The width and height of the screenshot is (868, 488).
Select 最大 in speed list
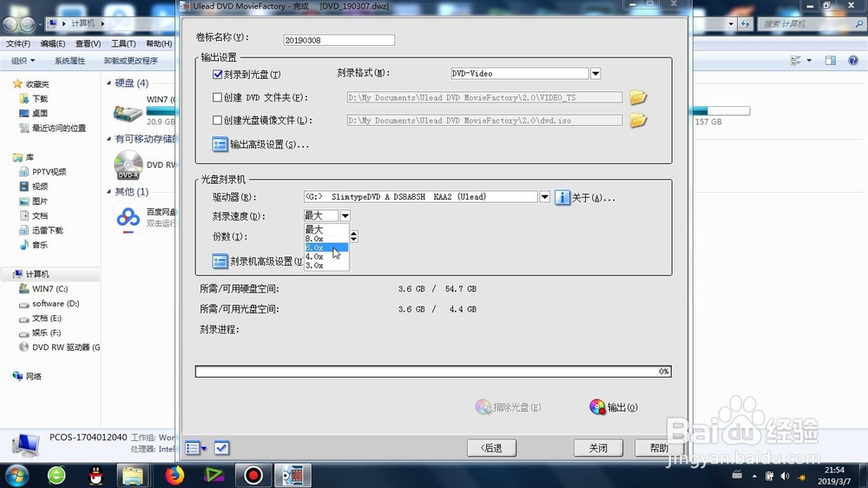tap(326, 229)
